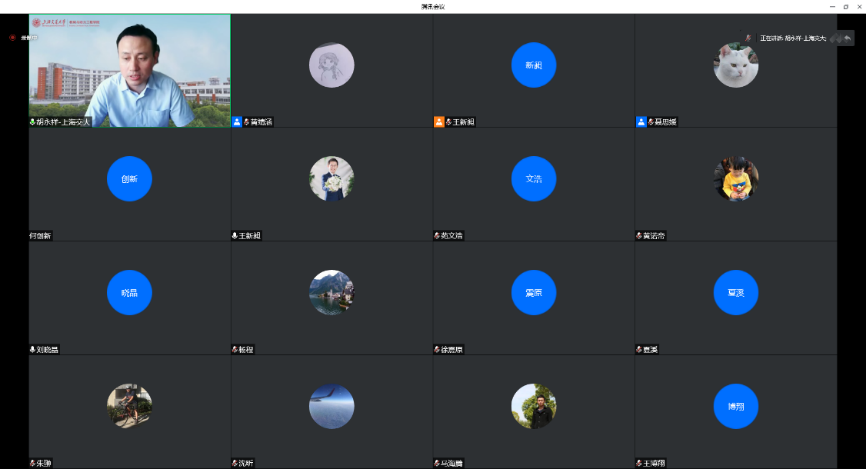Maximize the meeting window

coord(845,6)
